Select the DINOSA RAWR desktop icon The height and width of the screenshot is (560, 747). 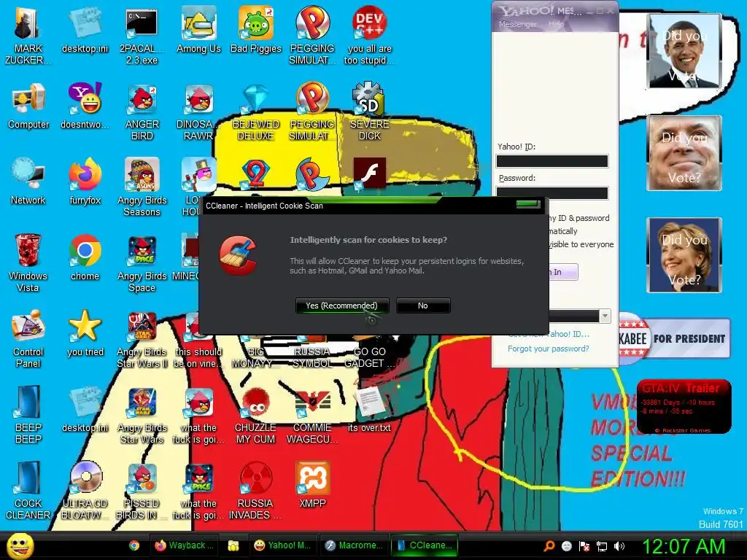click(x=198, y=112)
